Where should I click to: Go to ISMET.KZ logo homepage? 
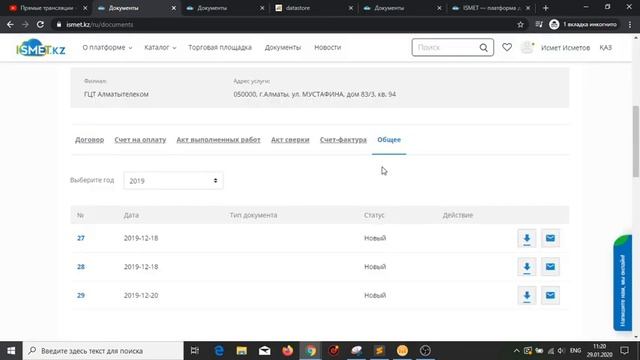41,48
